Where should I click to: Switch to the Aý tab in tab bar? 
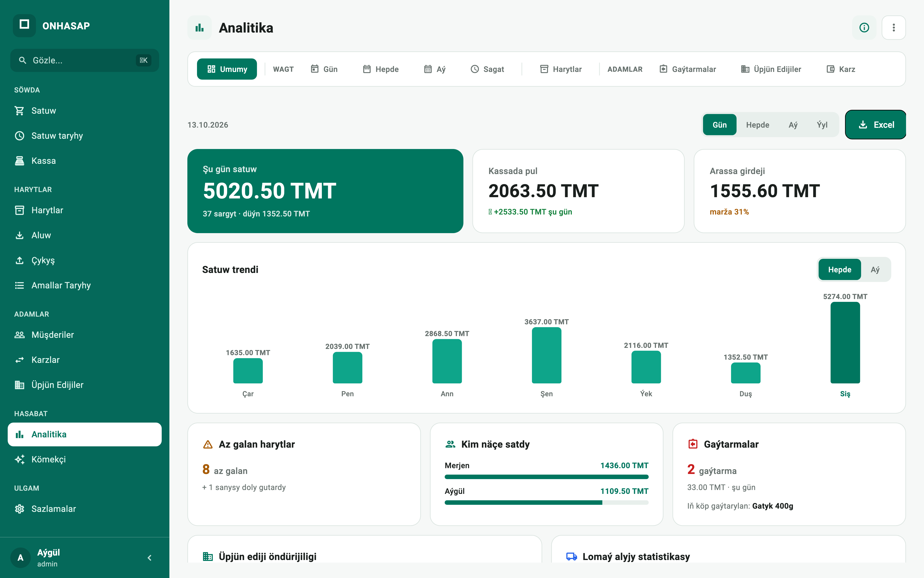coord(435,69)
